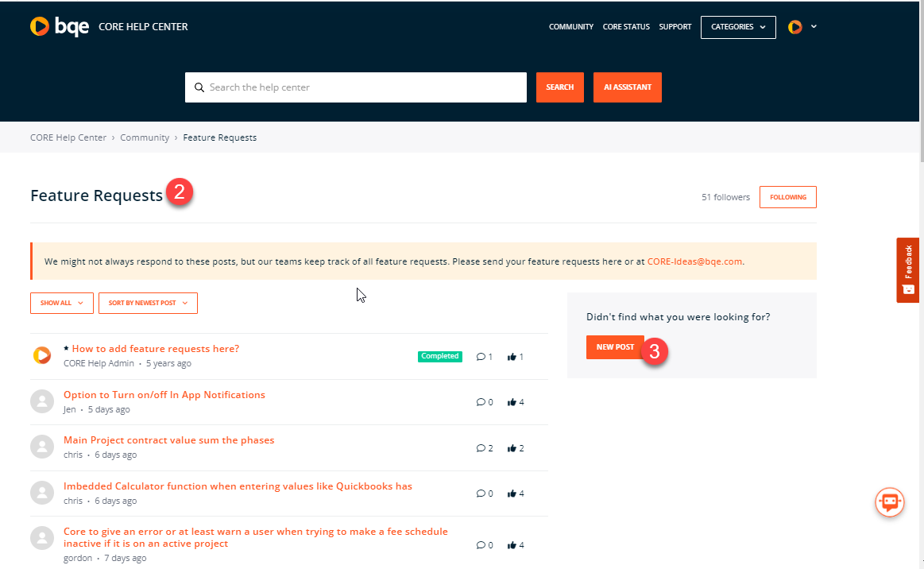This screenshot has height=569, width=924.
Task: Expand the user profile dropdown arrow
Action: tap(814, 26)
